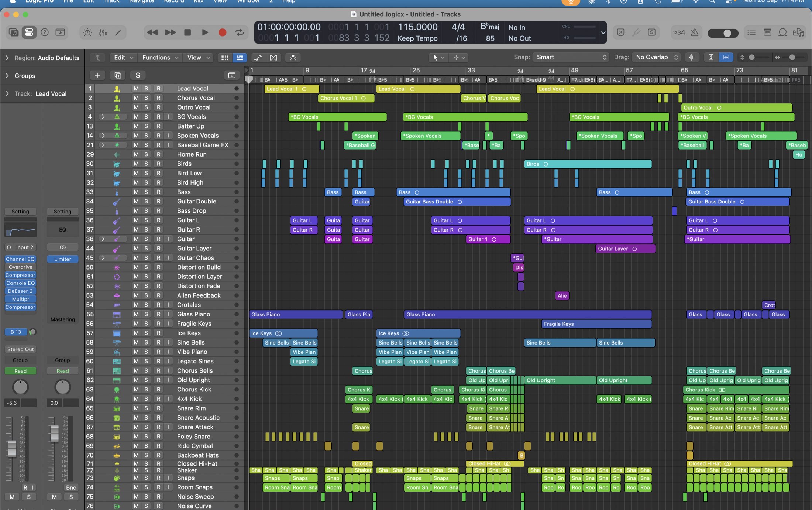
Task: Open the Navigate menu in menu bar
Action: pyautogui.click(x=141, y=1)
